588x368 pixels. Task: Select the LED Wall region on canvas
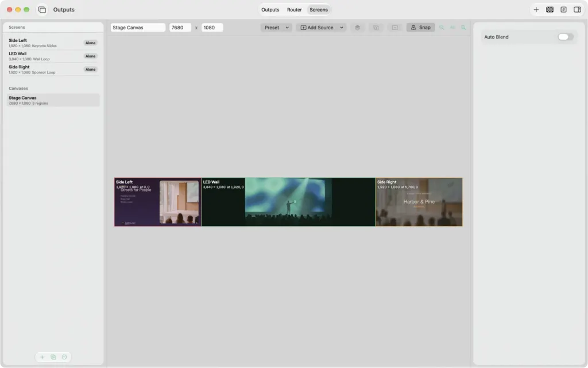tap(288, 202)
